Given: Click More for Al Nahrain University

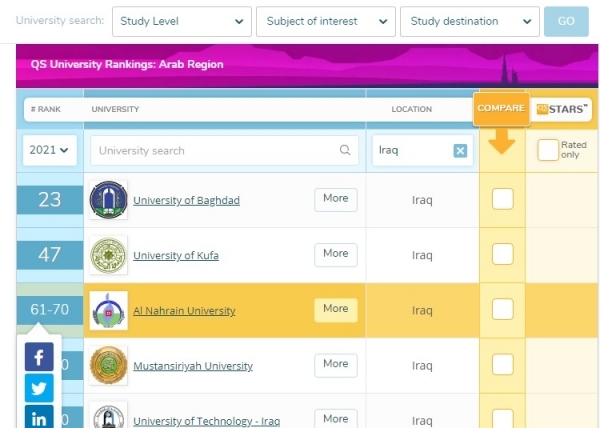Looking at the screenshot, I should (x=336, y=309).
